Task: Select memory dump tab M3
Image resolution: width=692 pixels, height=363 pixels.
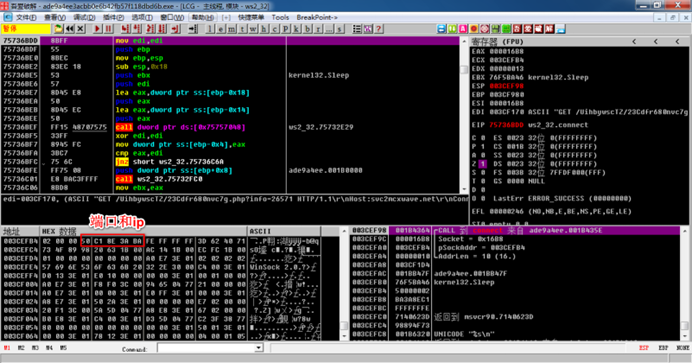Action: [35, 348]
